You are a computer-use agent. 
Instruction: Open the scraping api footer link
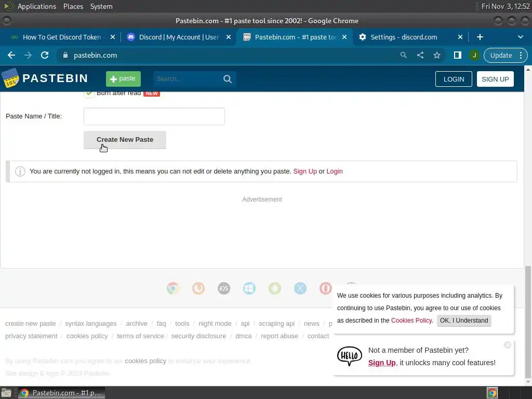point(276,324)
